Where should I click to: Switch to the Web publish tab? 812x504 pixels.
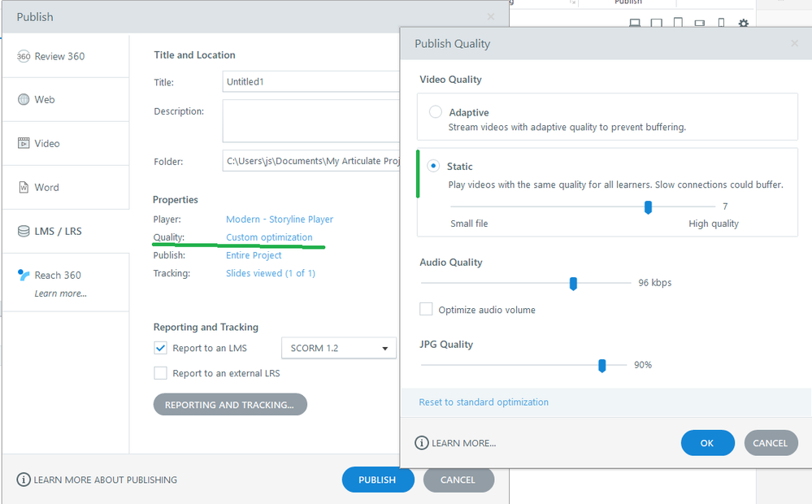65,99
